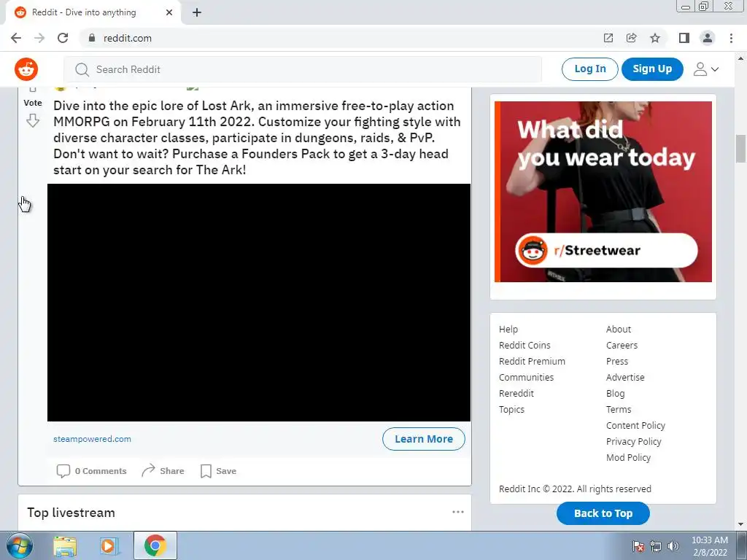The height and width of the screenshot is (560, 747).
Task: Click the Share arrow icon
Action: point(148,470)
